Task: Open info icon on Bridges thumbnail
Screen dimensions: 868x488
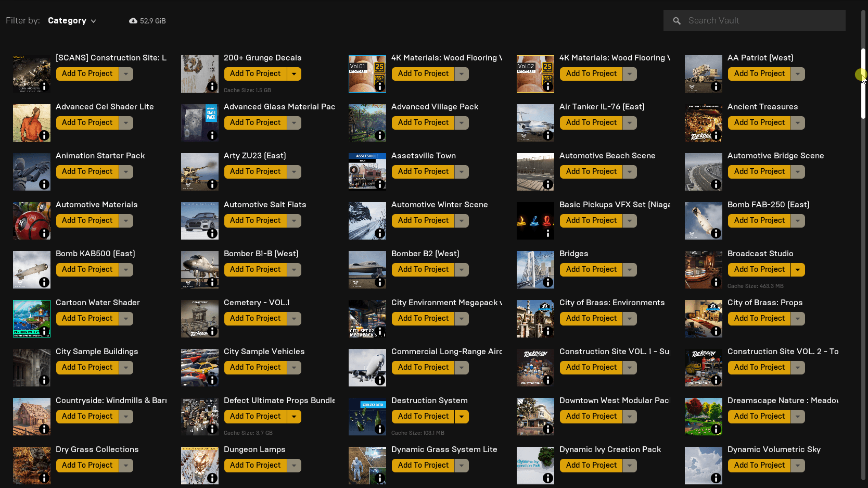Action: pyautogui.click(x=547, y=282)
